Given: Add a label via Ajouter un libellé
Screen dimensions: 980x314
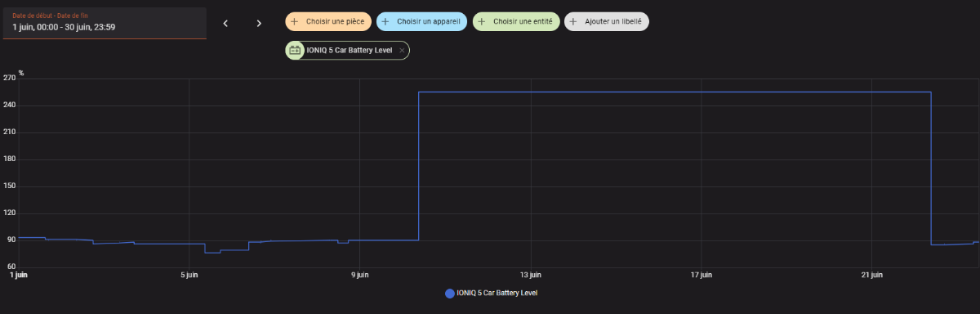Looking at the screenshot, I should [x=607, y=21].
